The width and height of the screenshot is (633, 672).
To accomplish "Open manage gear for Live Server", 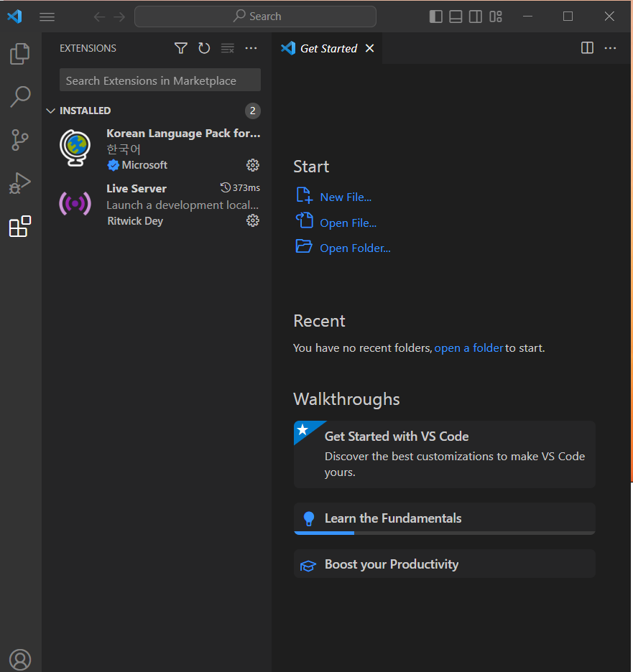I will (253, 220).
